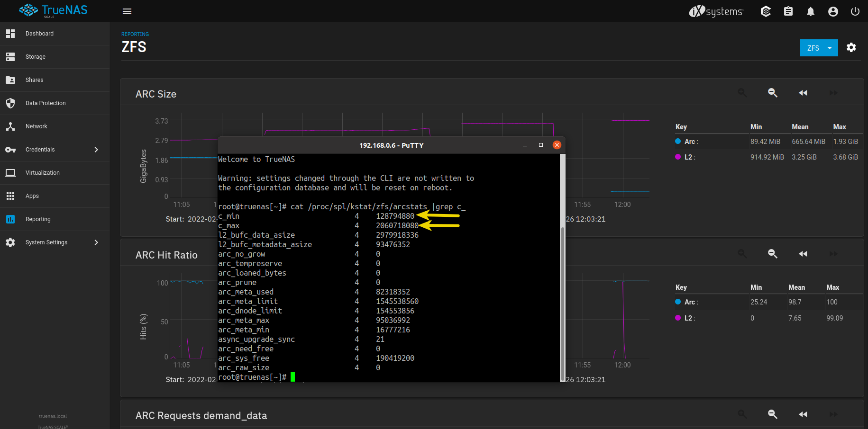Image resolution: width=868 pixels, height=429 pixels.
Task: Click the 'arc_sys_free' line in the terminal
Action: point(316,358)
